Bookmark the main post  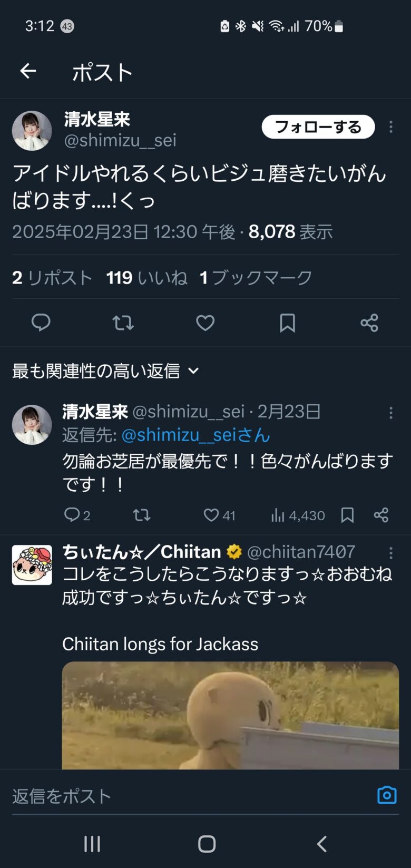pos(287,323)
